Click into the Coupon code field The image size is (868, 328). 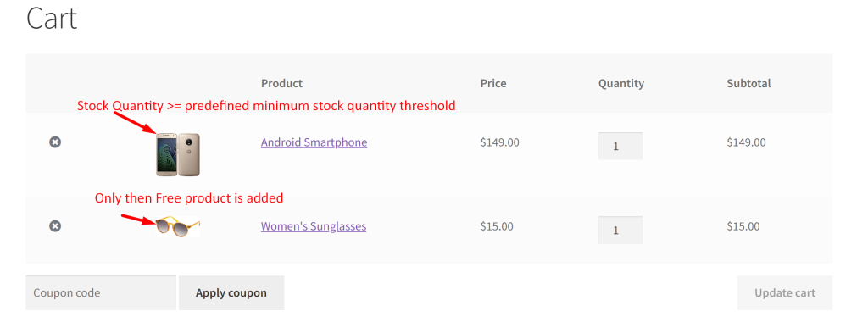coord(101,292)
